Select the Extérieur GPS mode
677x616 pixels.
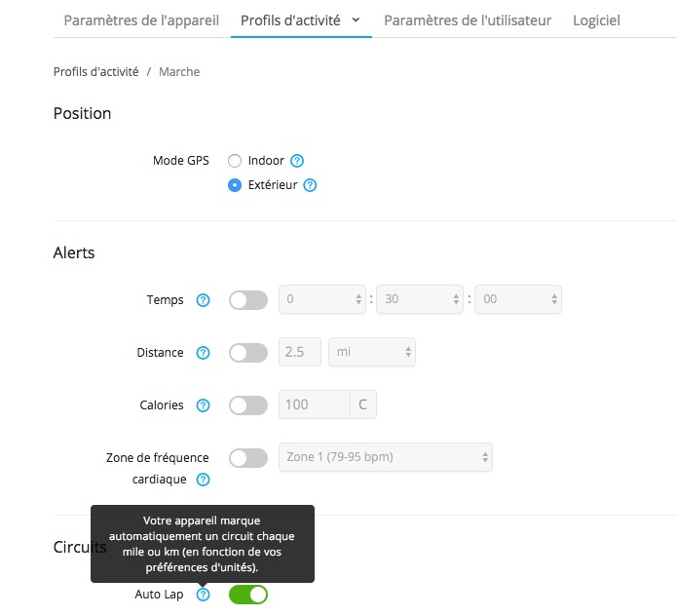click(235, 185)
